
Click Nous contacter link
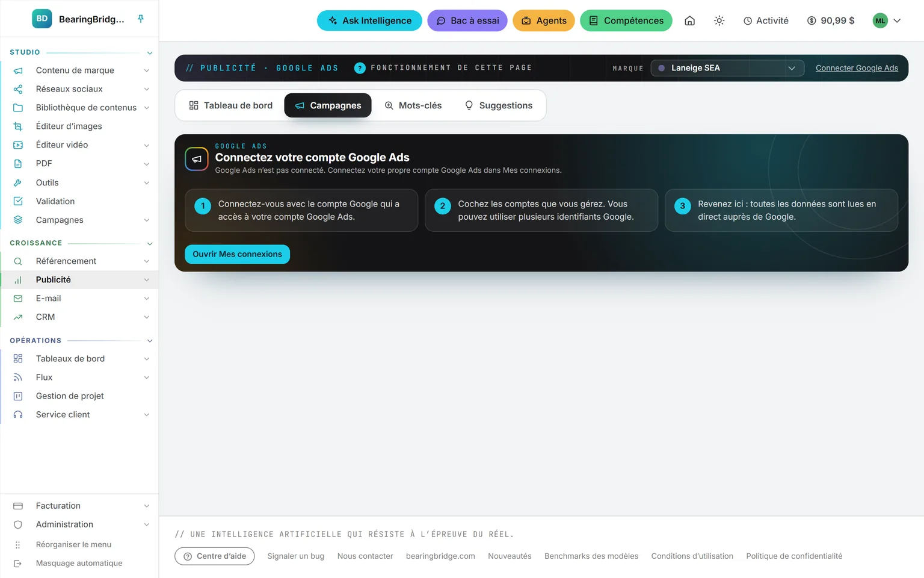[365, 556]
